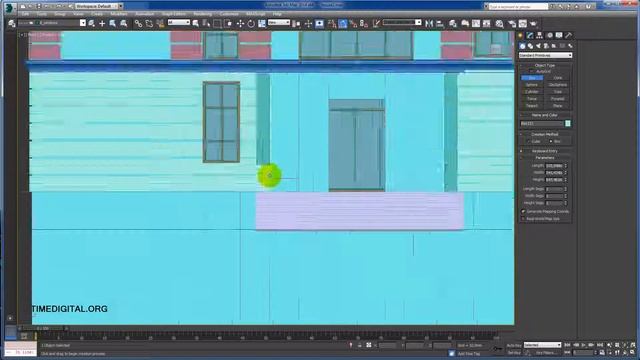Viewport: 640px width, 360px height.
Task: Click the Cylinder object type button
Action: [x=532, y=91]
